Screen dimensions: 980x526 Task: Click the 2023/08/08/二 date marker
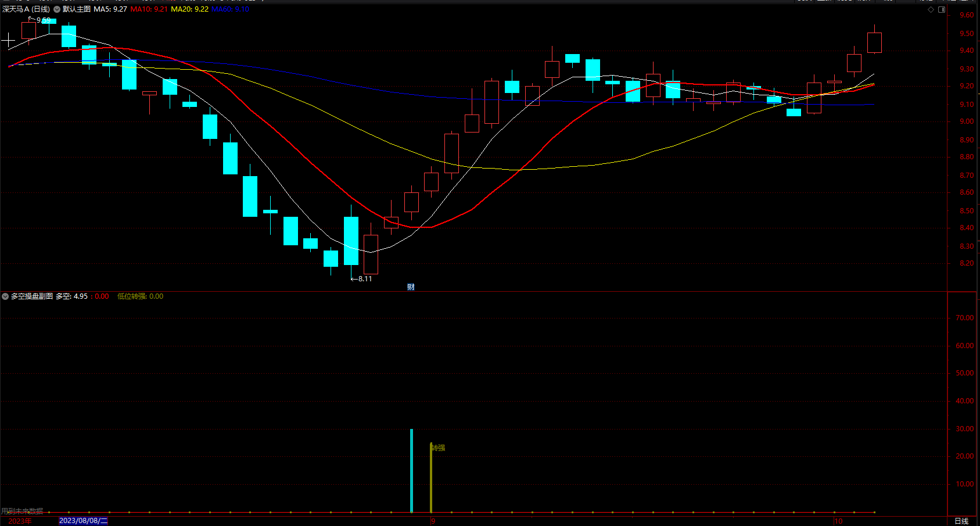tap(84, 521)
